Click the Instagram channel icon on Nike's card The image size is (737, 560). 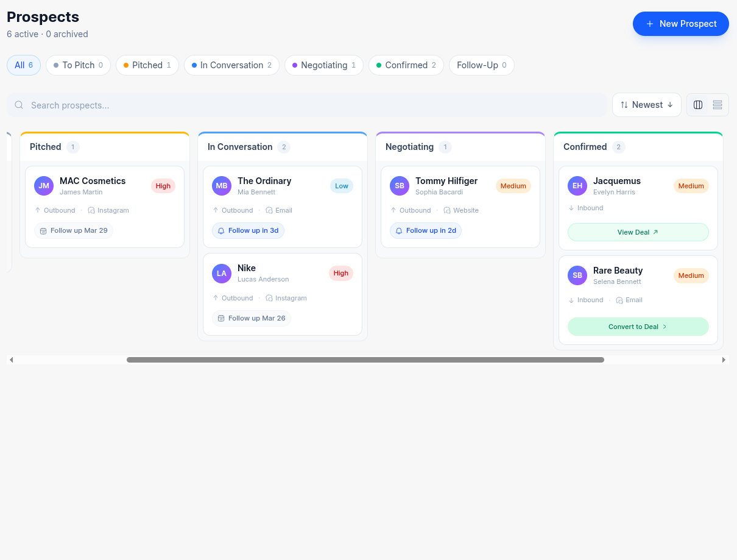(269, 298)
